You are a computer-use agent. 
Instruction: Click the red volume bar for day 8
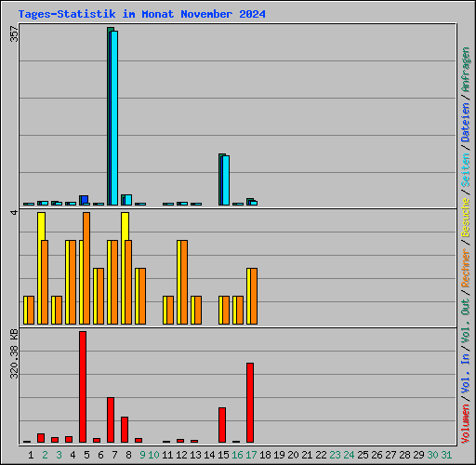125,430
